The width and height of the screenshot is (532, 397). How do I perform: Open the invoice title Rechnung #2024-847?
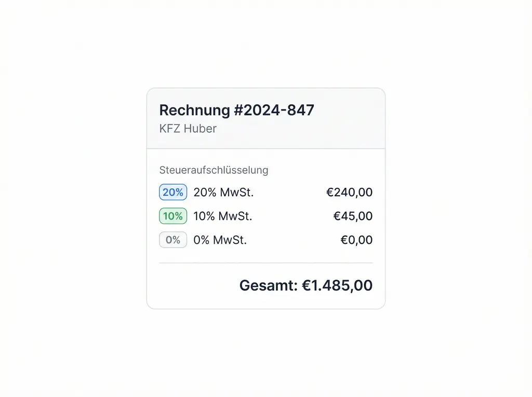pyautogui.click(x=236, y=110)
